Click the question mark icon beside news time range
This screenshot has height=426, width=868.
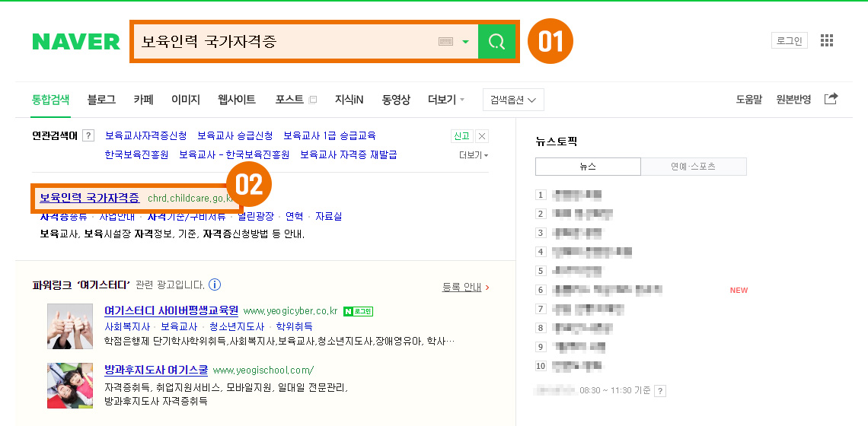[660, 391]
